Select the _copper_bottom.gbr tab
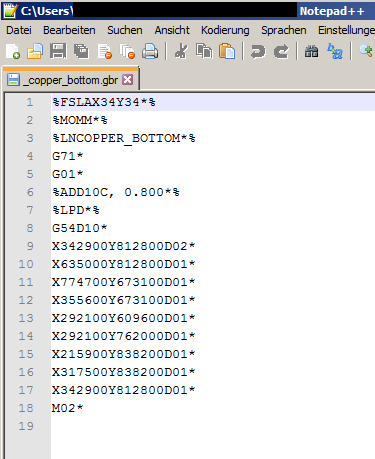This screenshot has width=375, height=459. pos(70,80)
